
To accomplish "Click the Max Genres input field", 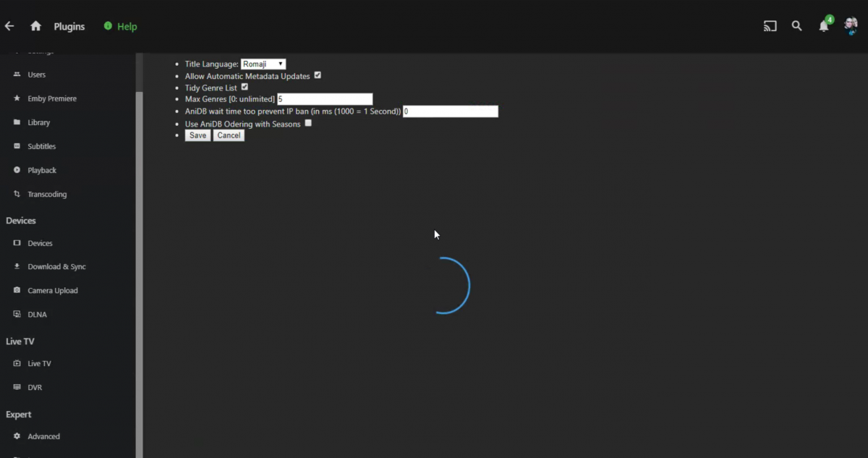I will pyautogui.click(x=325, y=99).
